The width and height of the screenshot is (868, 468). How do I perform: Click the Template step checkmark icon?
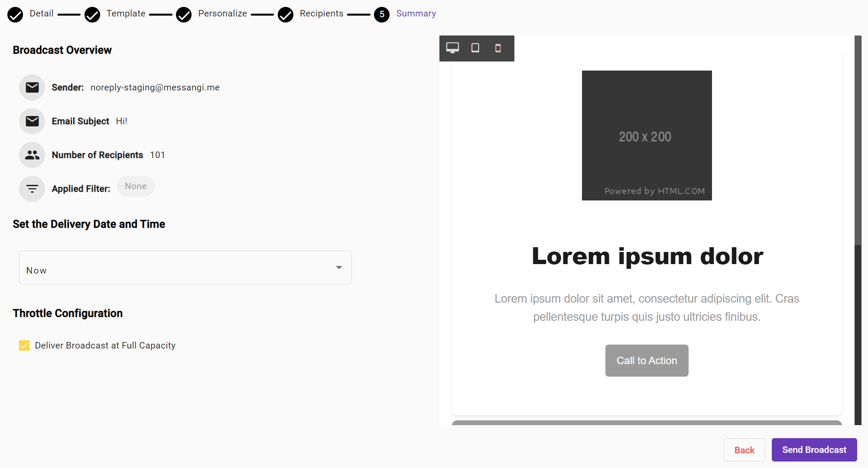(92, 15)
